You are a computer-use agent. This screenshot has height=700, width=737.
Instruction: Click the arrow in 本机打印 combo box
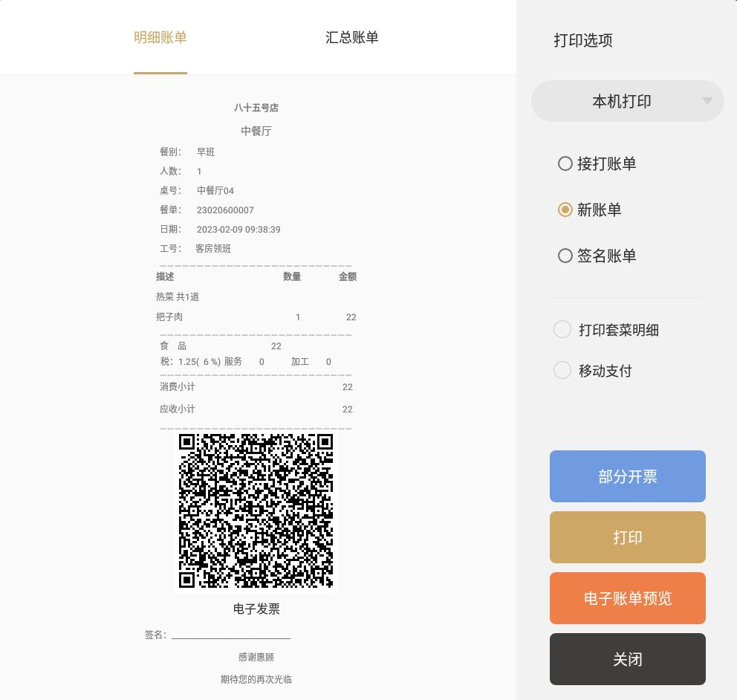(x=707, y=100)
